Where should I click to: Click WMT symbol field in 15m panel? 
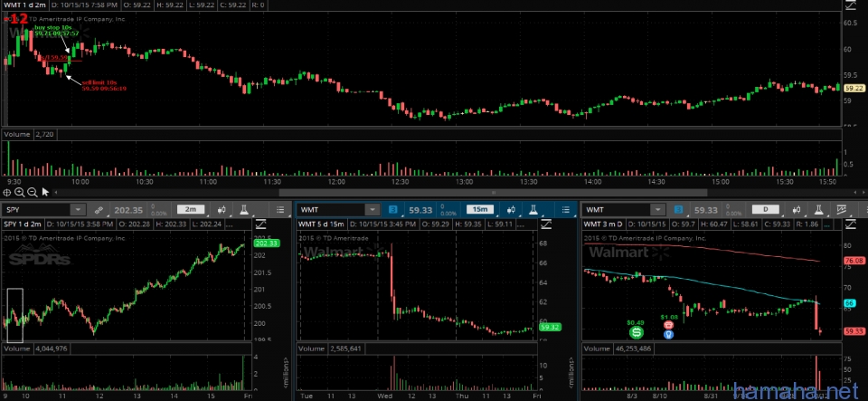[x=331, y=210]
